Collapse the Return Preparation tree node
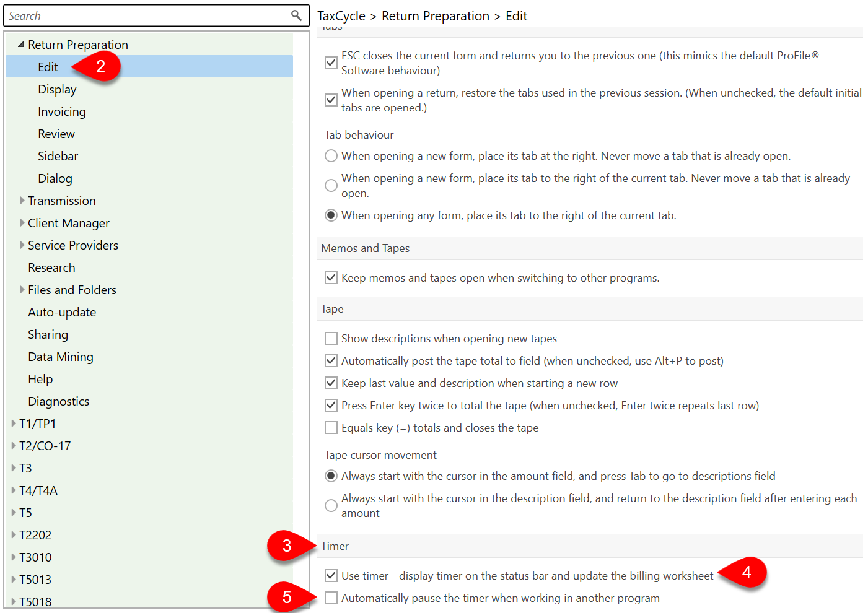The height and width of the screenshot is (613, 868). pos(21,45)
